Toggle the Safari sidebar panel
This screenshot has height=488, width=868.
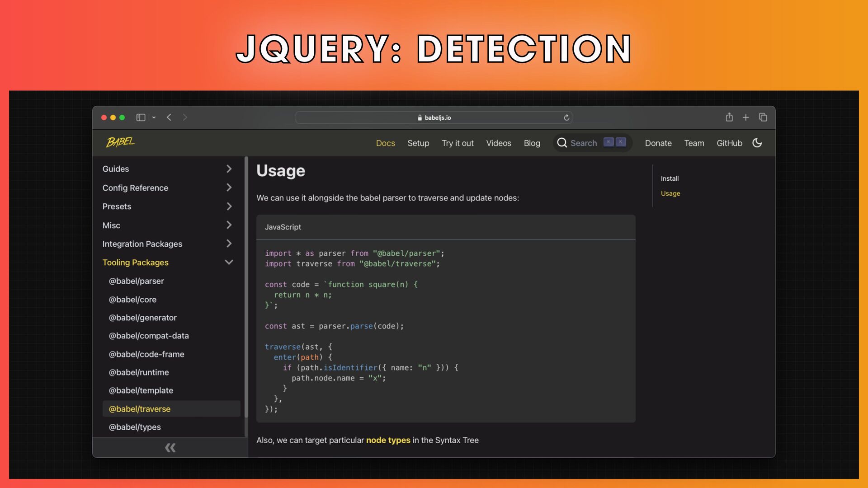tap(141, 117)
